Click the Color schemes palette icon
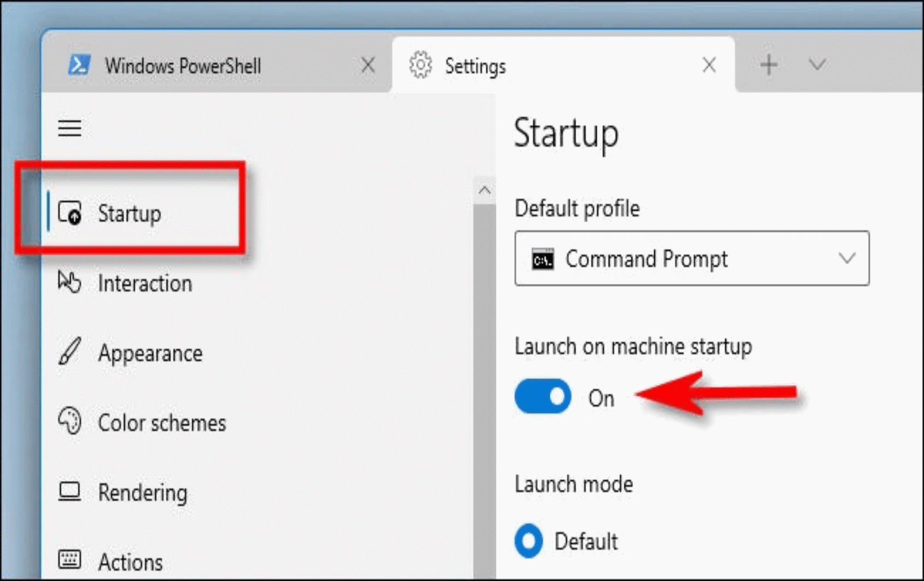The width and height of the screenshot is (924, 581). pos(69,421)
